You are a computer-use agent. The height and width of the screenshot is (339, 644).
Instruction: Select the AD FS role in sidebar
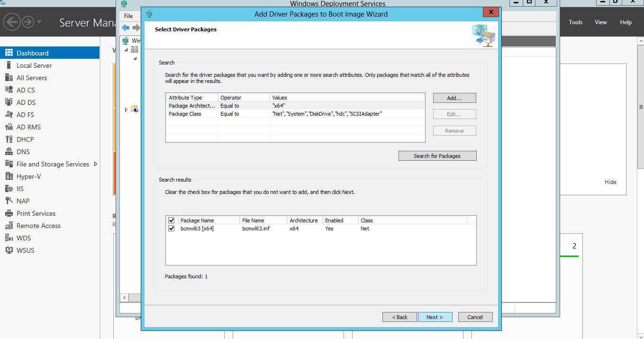pyautogui.click(x=50, y=115)
